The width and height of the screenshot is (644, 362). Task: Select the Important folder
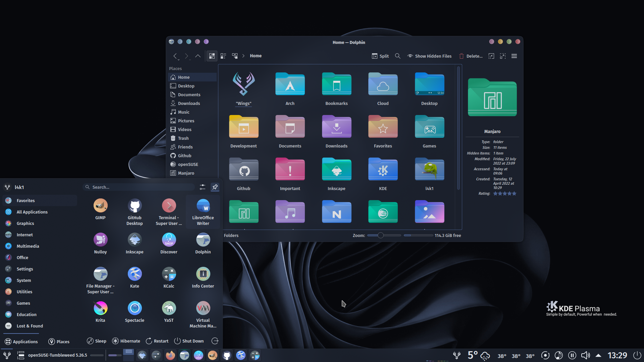coord(290,174)
